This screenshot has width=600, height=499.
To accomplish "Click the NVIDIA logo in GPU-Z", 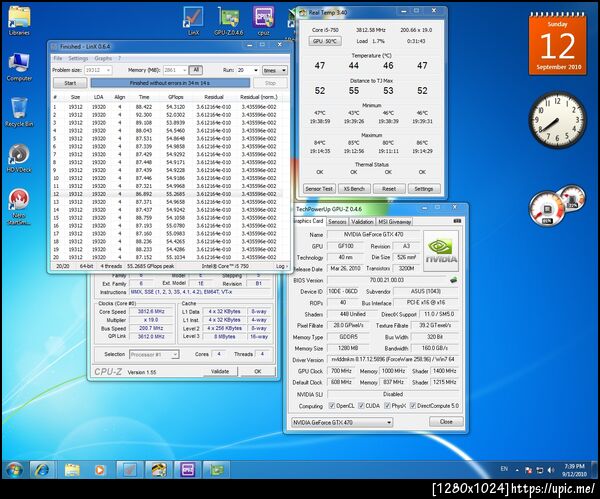I will click(441, 251).
